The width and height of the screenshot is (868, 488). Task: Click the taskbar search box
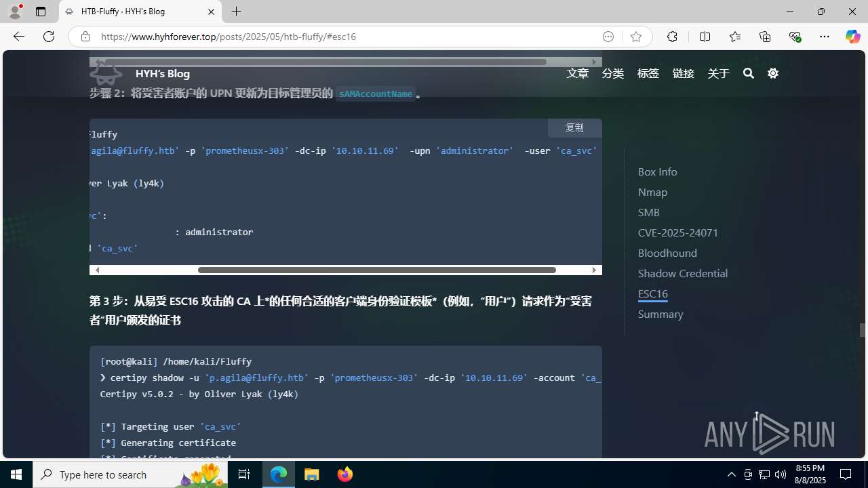pos(130,474)
